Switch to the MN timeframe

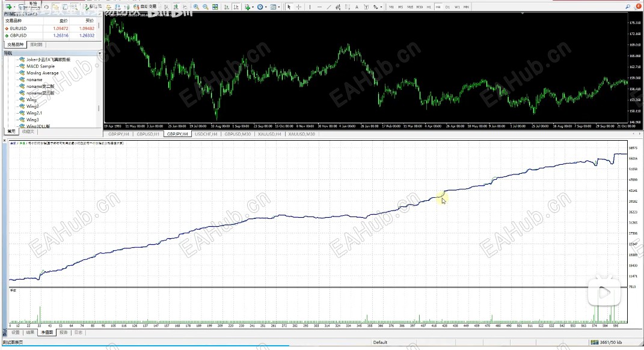466,7
